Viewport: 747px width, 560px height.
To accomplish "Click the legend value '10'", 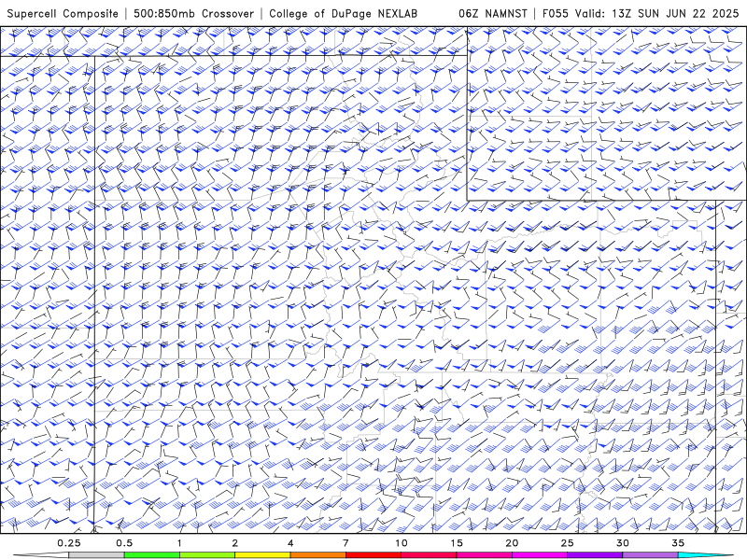I will (402, 543).
